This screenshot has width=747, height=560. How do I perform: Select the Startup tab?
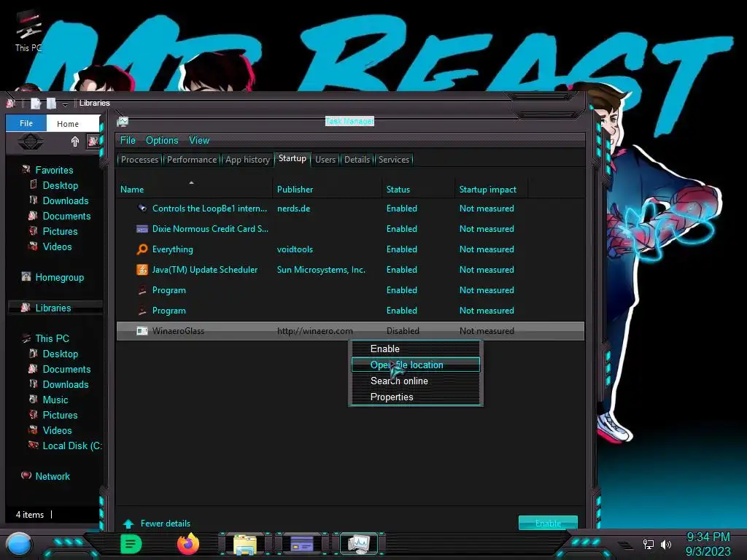(x=293, y=158)
